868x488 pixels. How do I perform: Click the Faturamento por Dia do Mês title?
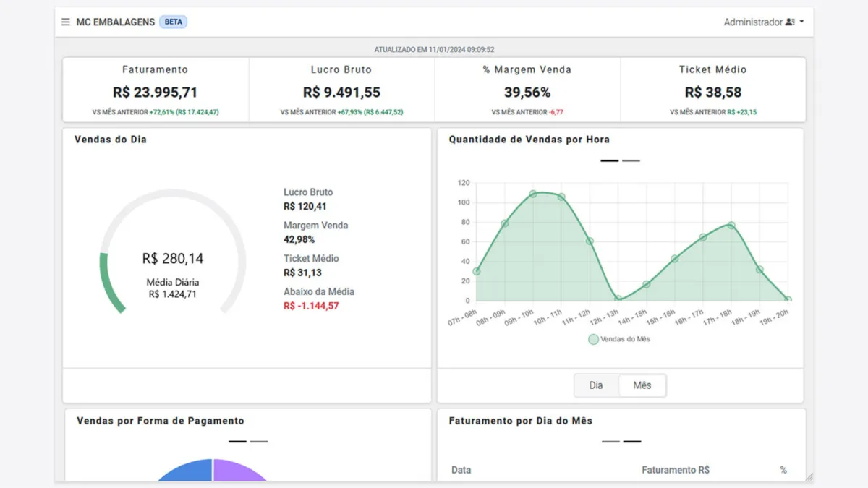coord(520,421)
